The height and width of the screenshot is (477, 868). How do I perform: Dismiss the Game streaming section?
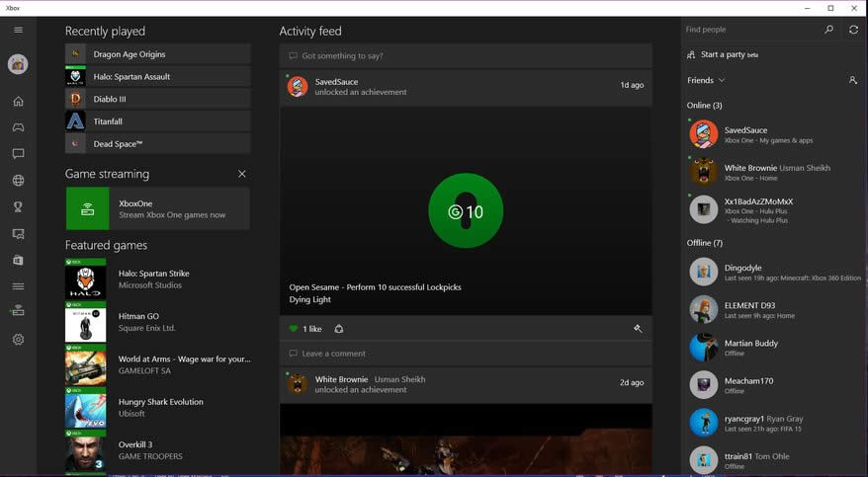click(x=242, y=174)
